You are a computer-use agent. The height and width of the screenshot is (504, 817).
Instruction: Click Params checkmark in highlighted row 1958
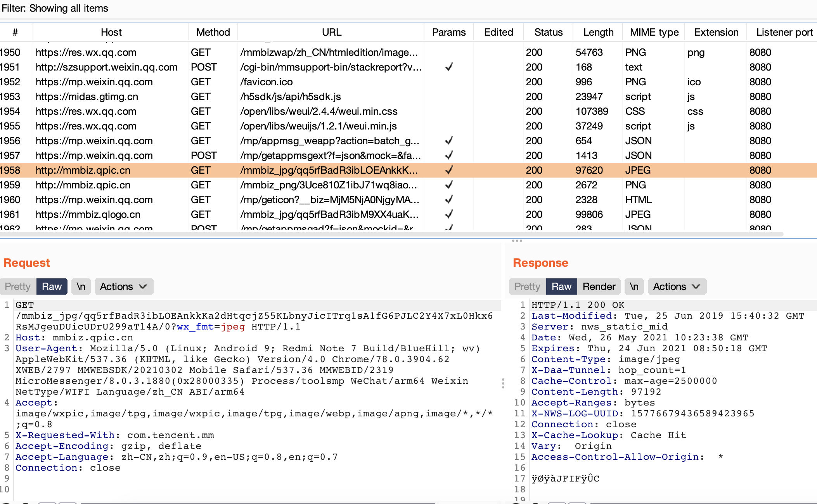(449, 170)
